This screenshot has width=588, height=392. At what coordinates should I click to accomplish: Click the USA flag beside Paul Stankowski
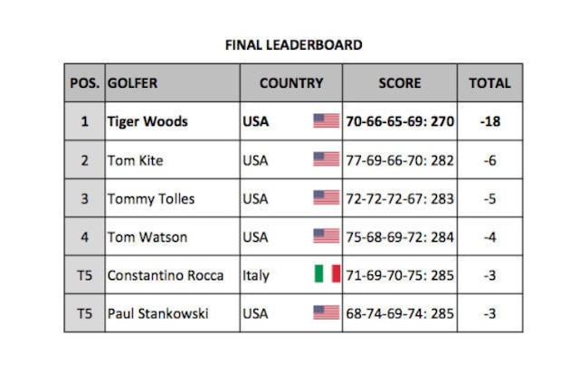327,312
